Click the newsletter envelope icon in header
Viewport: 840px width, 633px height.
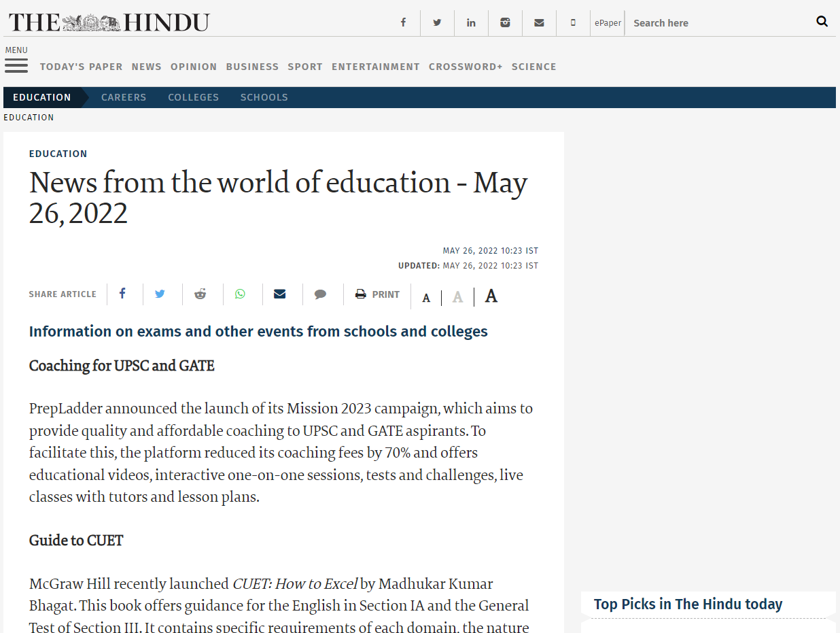click(x=539, y=22)
